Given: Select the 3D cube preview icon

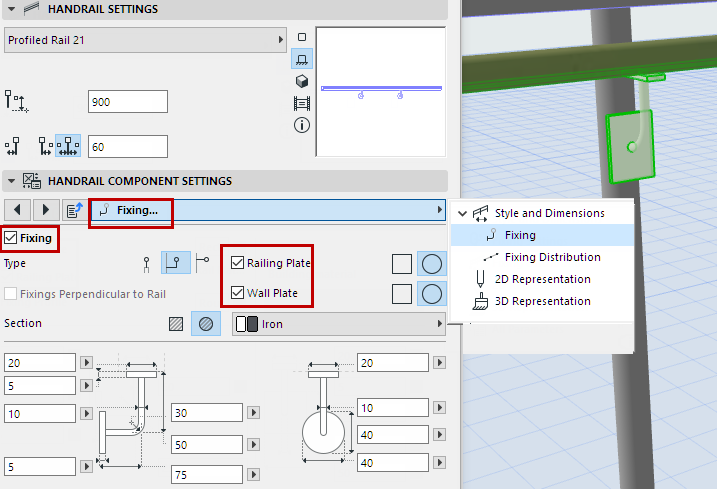Looking at the screenshot, I should [302, 81].
